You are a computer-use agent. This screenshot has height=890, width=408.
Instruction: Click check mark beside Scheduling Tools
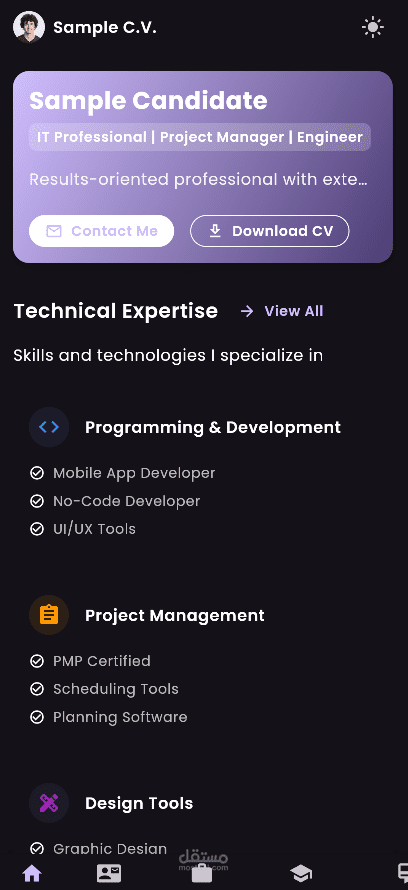pyautogui.click(x=37, y=689)
